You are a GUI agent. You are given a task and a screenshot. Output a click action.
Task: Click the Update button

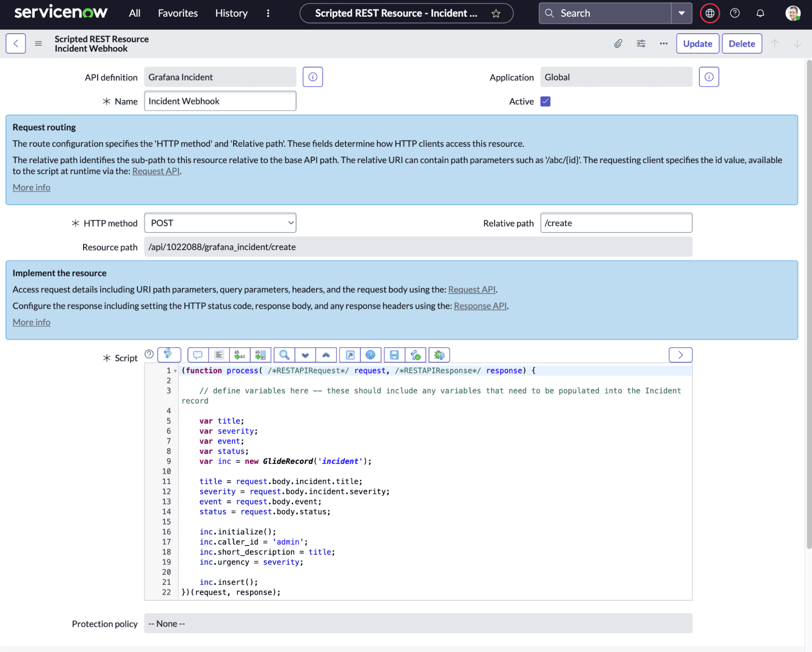697,43
